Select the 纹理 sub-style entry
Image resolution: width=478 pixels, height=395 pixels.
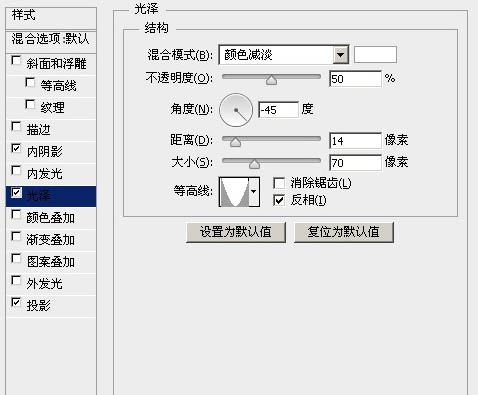pos(52,107)
